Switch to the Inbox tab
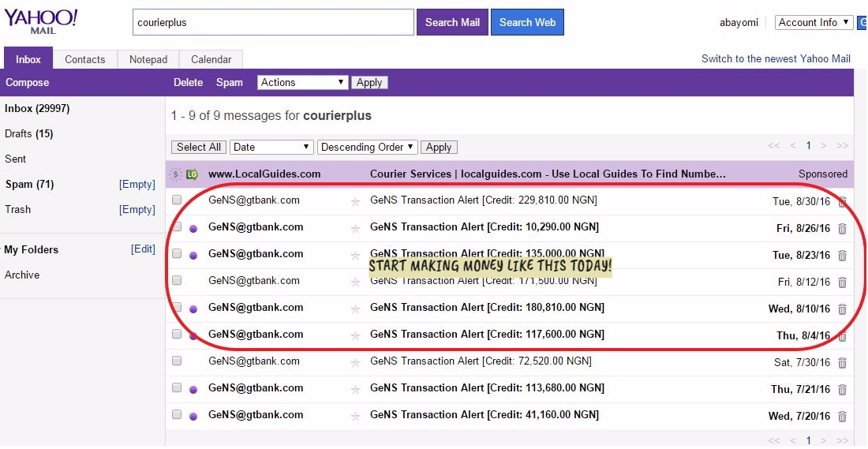This screenshot has width=868, height=449. coord(28,59)
